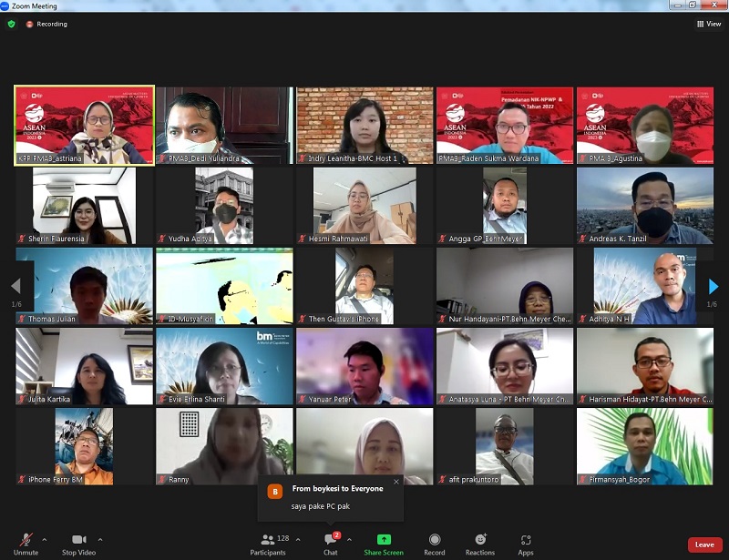
Task: Expand the audio options arrow beside Unmute
Action: point(45,539)
